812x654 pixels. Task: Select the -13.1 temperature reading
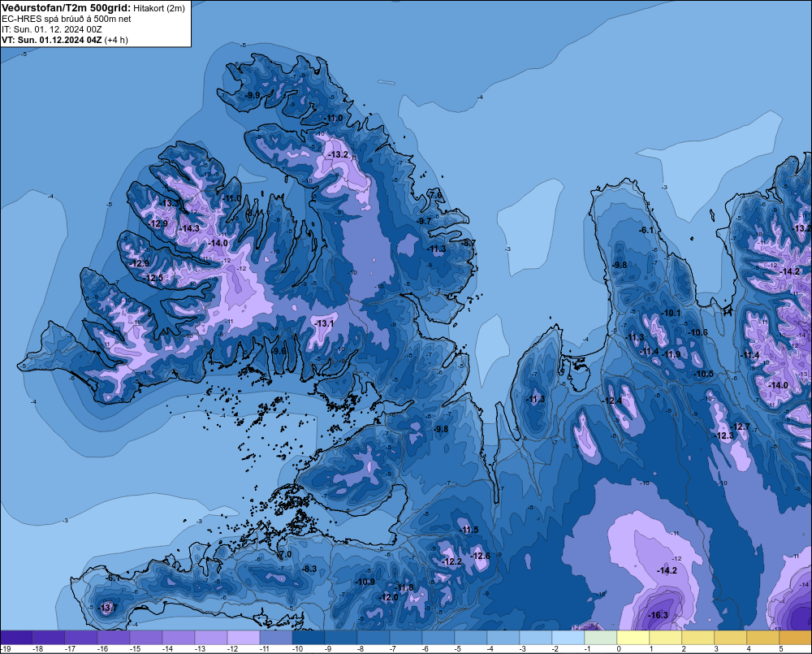(324, 323)
